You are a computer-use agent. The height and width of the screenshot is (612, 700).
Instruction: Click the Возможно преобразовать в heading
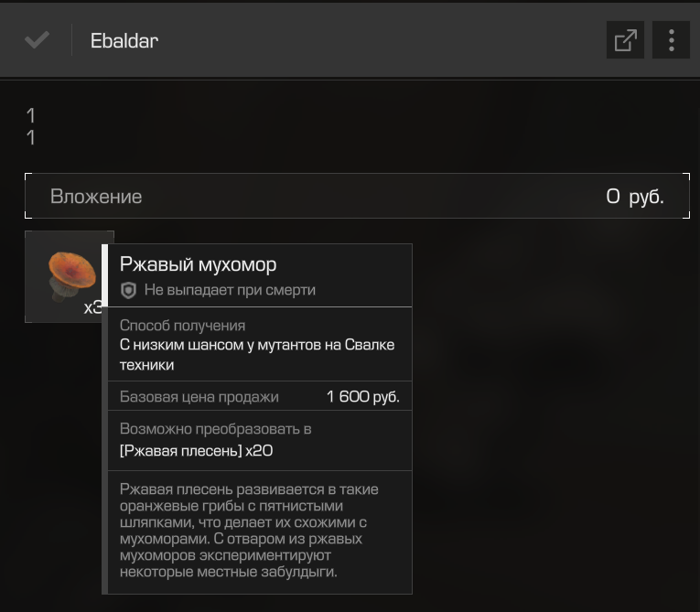pos(215,428)
